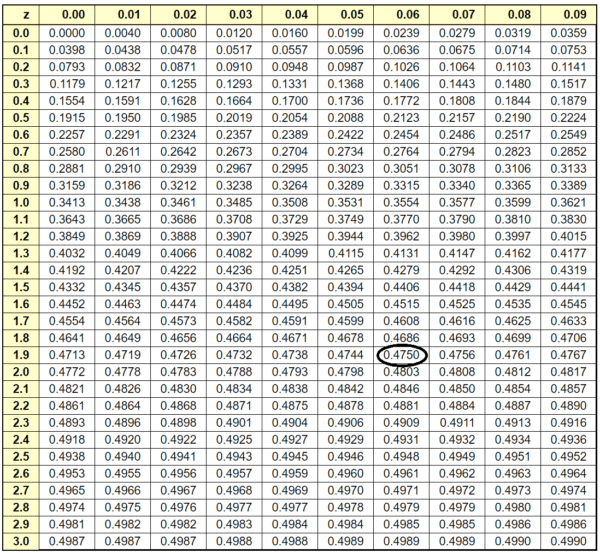Select row header 1.0
The width and height of the screenshot is (600, 553).
pos(21,203)
